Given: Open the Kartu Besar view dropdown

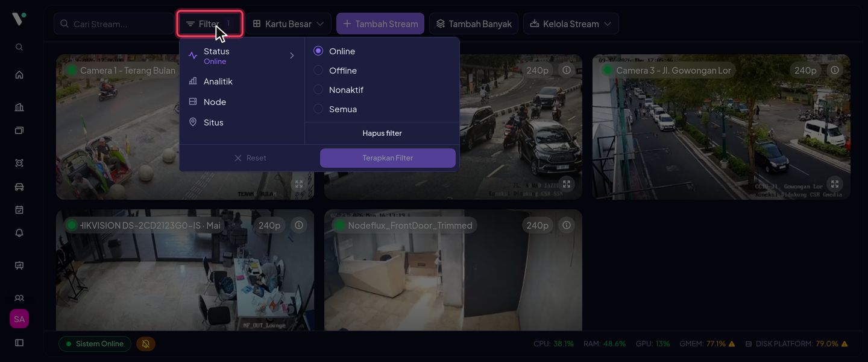Looking at the screenshot, I should click(288, 24).
